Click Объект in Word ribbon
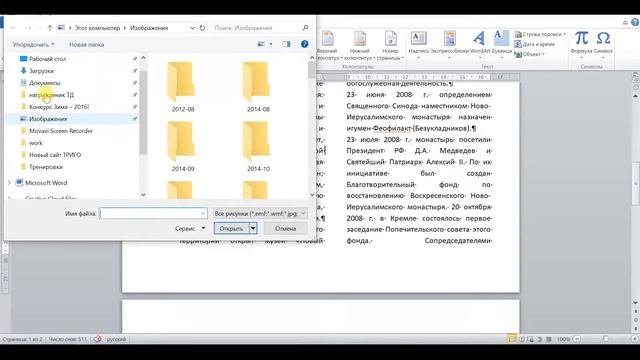Image resolution: width=640 pixels, height=360 pixels. [530, 54]
